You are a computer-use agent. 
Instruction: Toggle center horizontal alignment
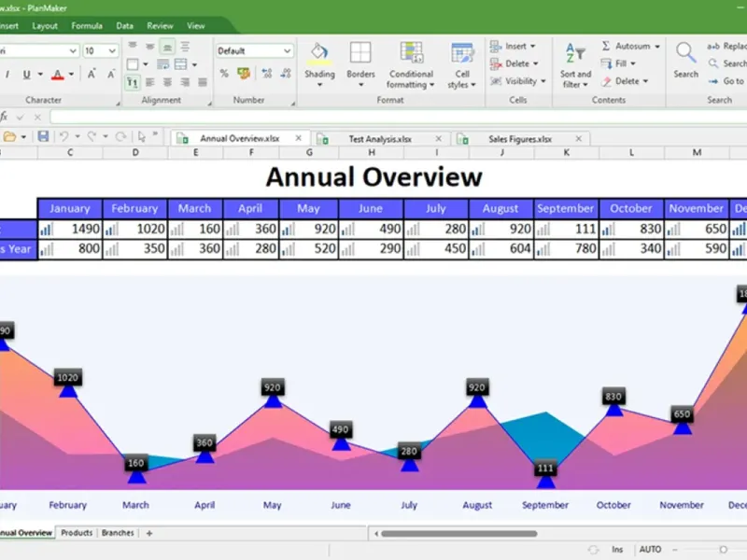(168, 82)
